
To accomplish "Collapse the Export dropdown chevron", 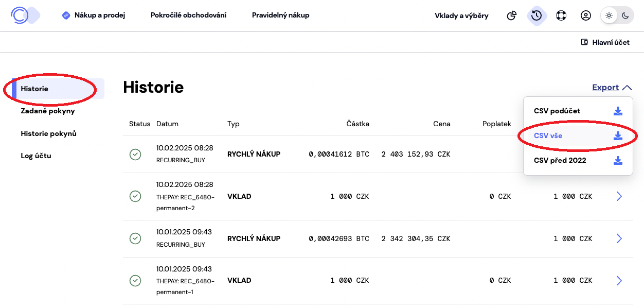I will (627, 87).
